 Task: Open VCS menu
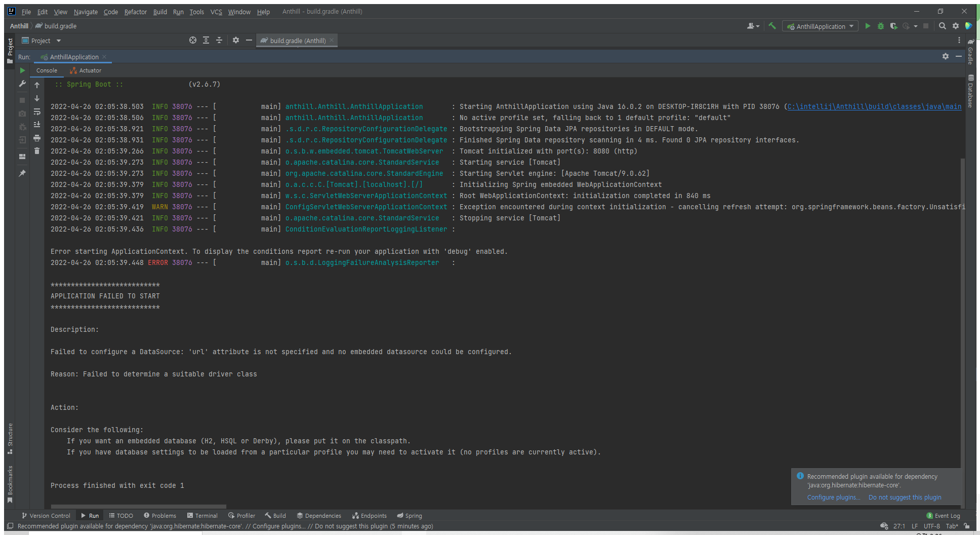pyautogui.click(x=216, y=12)
